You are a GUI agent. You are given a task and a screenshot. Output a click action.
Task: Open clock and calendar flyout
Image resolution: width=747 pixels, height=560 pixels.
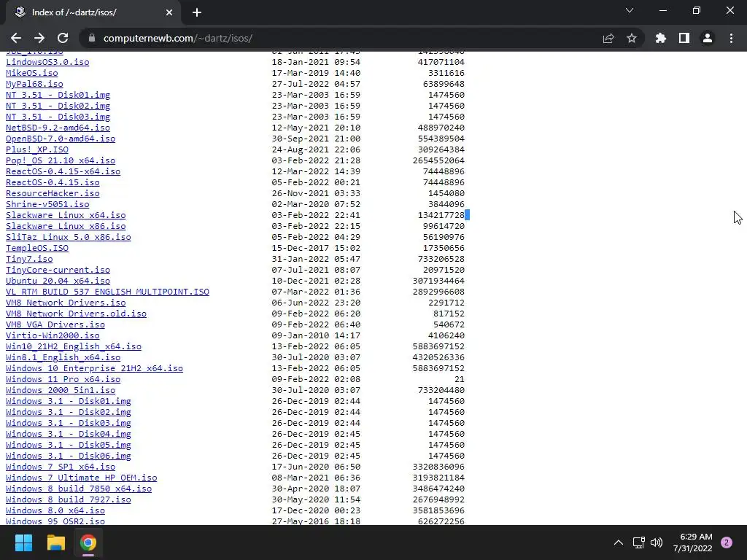[x=693, y=542]
